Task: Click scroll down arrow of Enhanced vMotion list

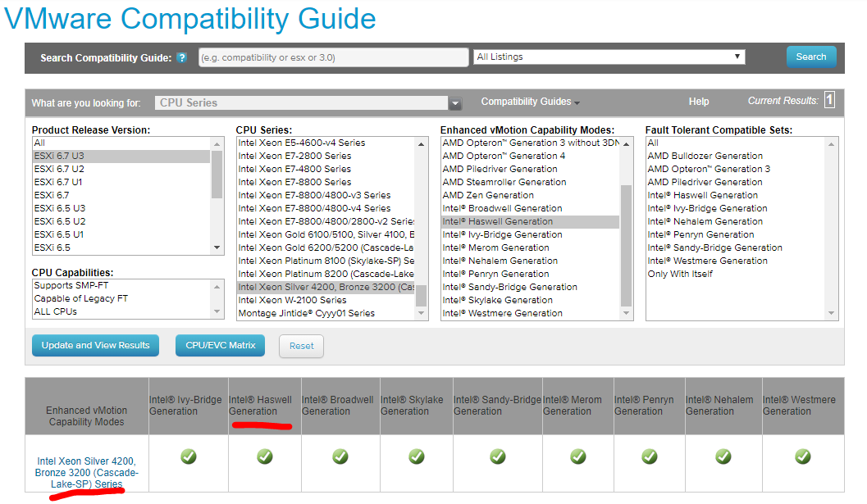Action: coord(626,313)
